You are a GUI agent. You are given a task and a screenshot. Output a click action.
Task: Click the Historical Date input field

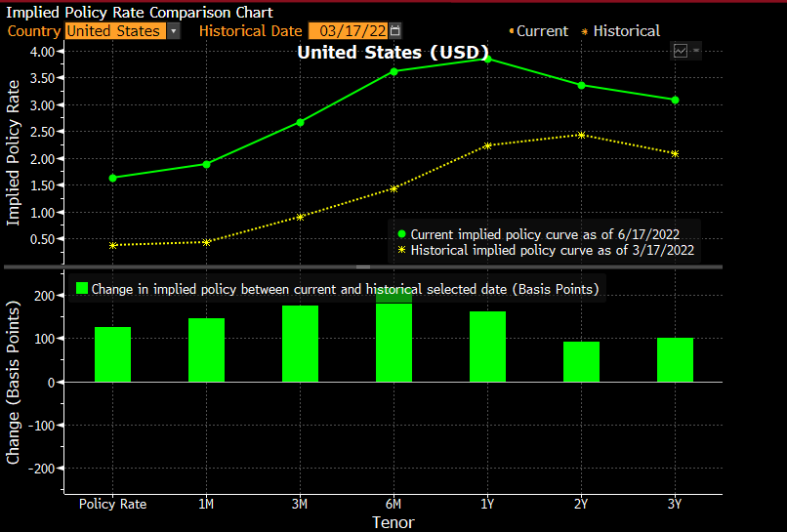point(348,31)
